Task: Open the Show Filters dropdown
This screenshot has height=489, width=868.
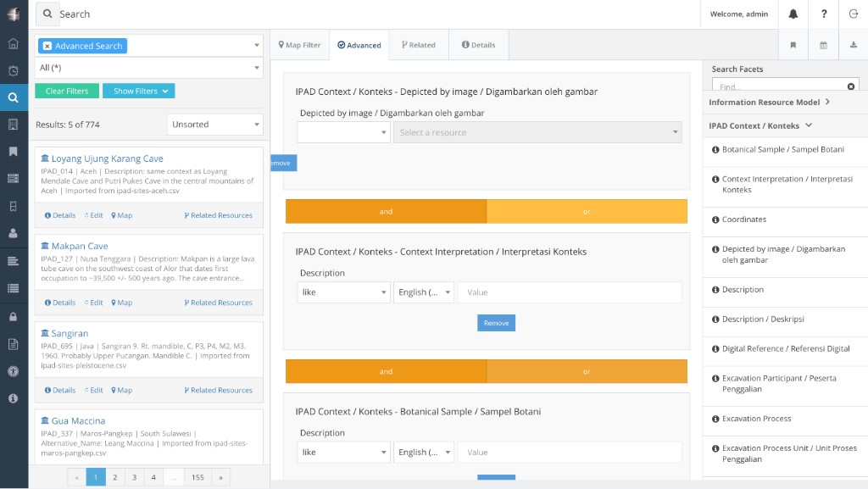Action: (138, 92)
